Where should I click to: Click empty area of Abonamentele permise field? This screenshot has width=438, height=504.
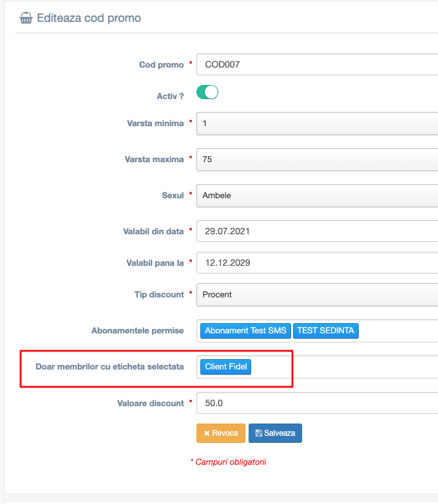click(399, 331)
